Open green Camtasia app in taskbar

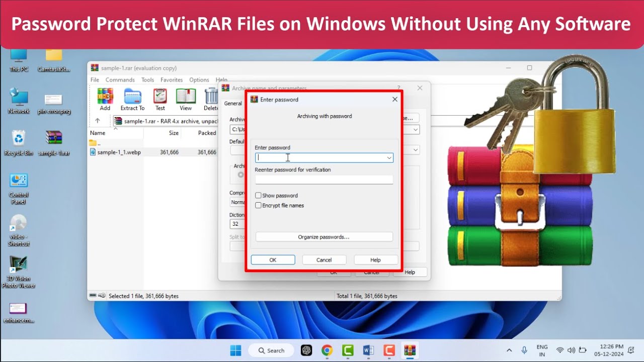[x=348, y=350]
